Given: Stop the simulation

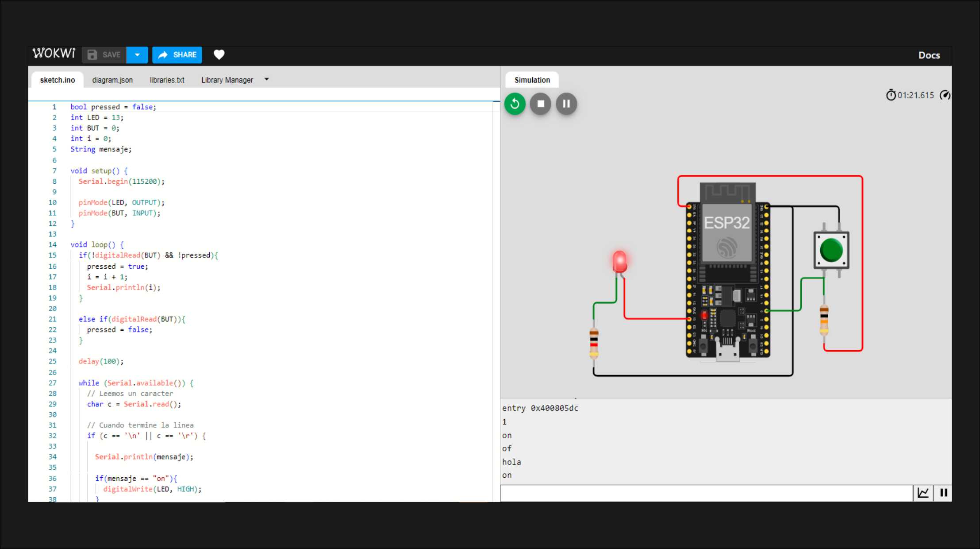Looking at the screenshot, I should coord(541,104).
